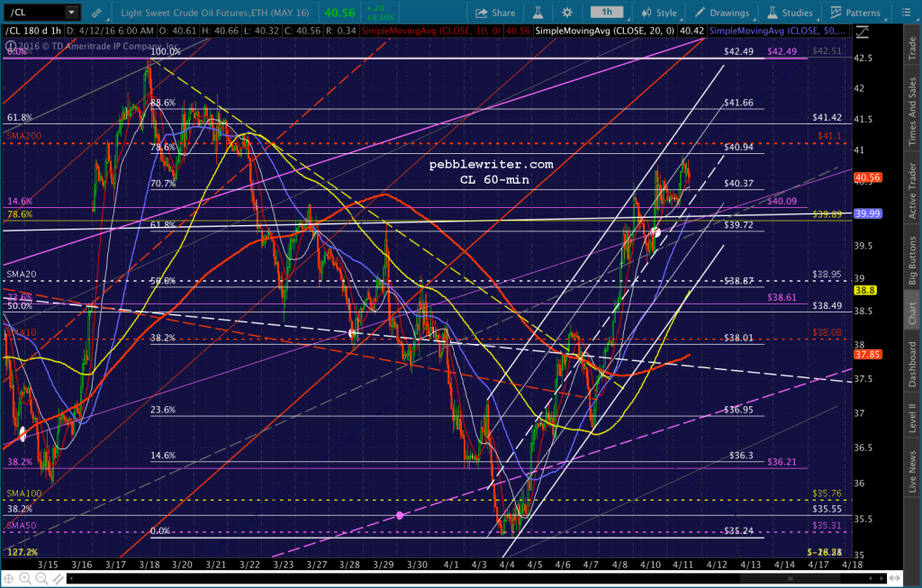
Task: Open the 1h timeframe selector
Action: point(608,13)
